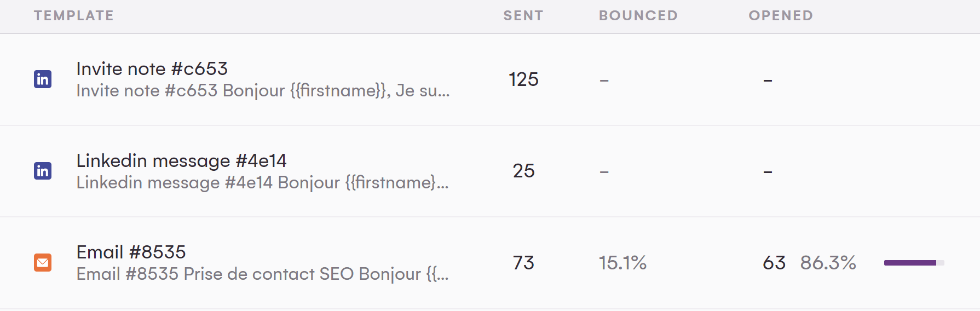Click the Invite note #c653 preview text
980x311 pixels.
pyautogui.click(x=263, y=91)
